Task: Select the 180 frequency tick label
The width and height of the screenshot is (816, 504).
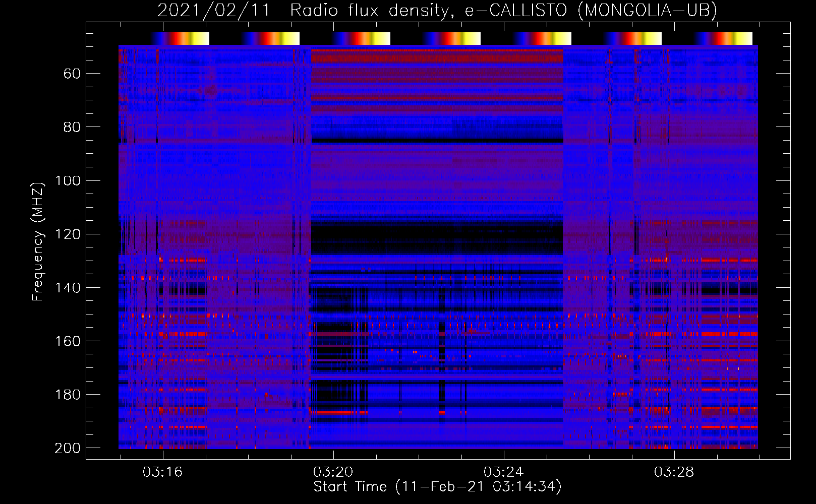Action: click(x=68, y=394)
